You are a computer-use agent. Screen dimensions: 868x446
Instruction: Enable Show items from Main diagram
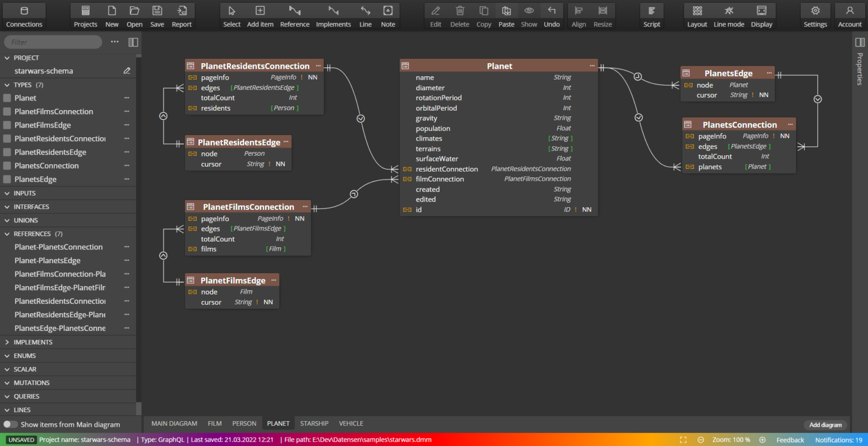click(10, 424)
